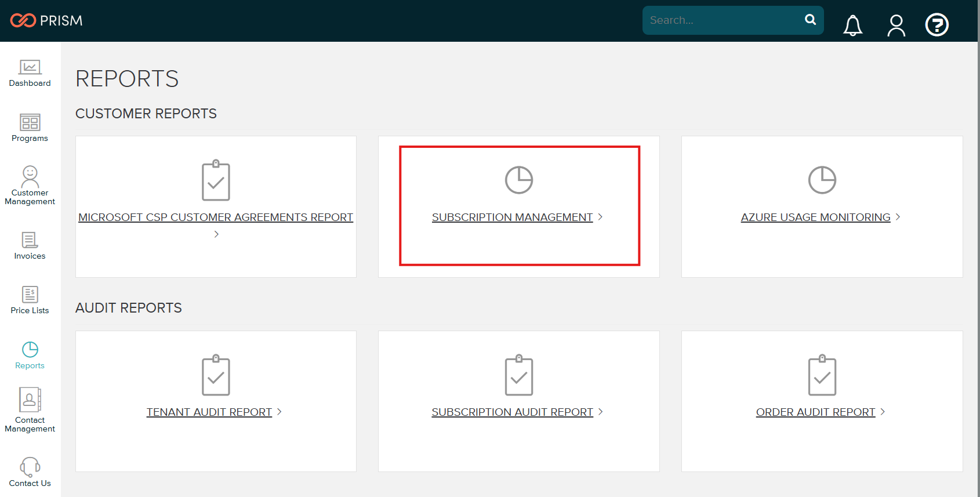Open the user profile icon
The image size is (980, 497).
896,26
